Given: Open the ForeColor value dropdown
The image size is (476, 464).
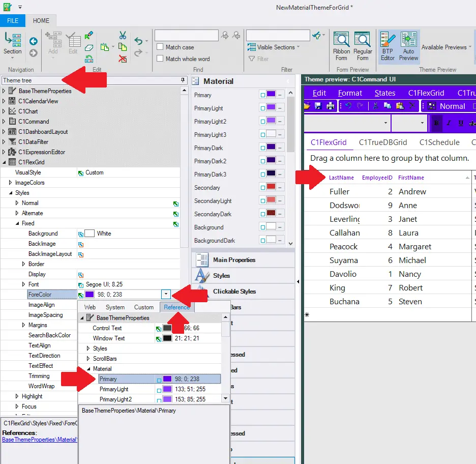Looking at the screenshot, I should pos(166,294).
